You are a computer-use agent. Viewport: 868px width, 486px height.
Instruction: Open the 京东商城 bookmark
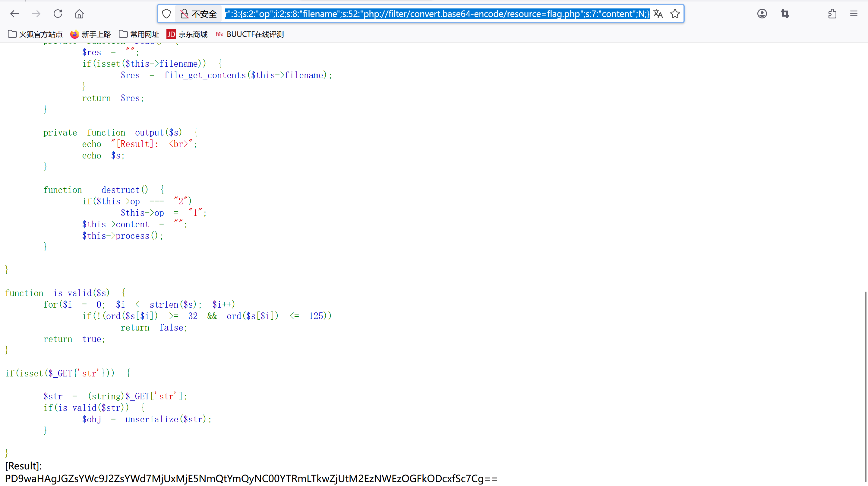187,34
